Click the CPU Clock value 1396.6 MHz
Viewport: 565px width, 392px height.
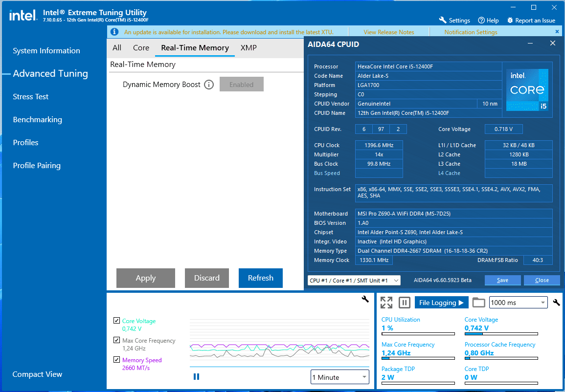[379, 145]
